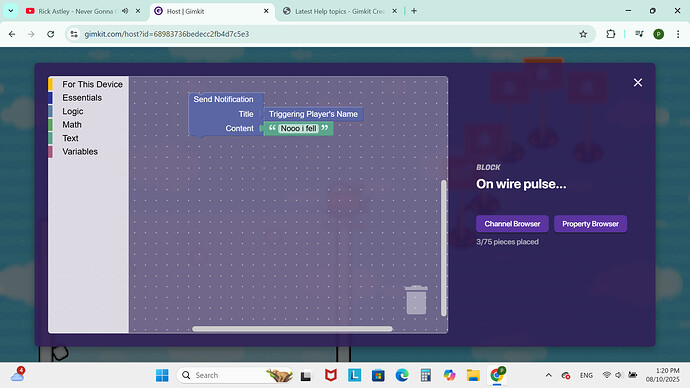Go back to previous page
The image size is (690, 388).
pyautogui.click(x=12, y=34)
